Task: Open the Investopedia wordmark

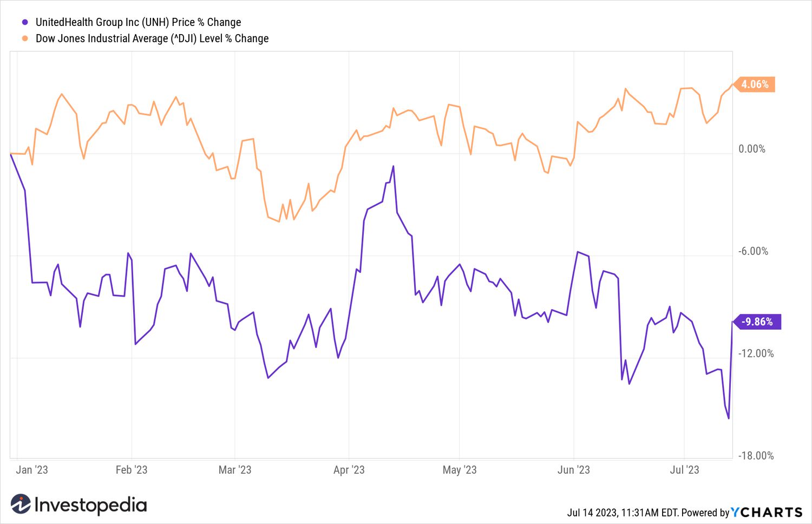Action: click(90, 505)
